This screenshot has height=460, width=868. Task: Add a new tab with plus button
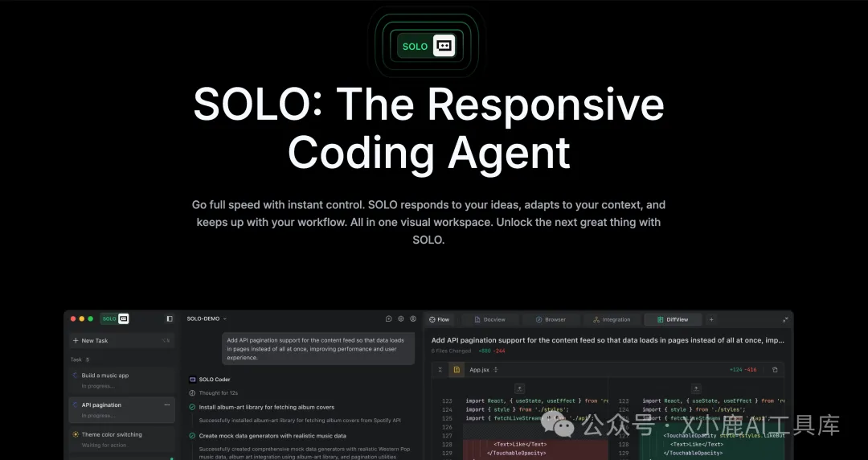pyautogui.click(x=711, y=320)
